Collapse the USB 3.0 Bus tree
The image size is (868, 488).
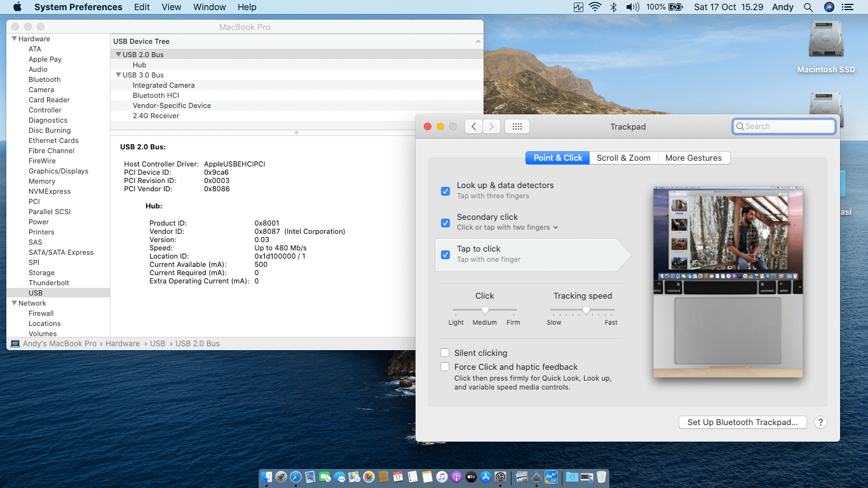[118, 75]
